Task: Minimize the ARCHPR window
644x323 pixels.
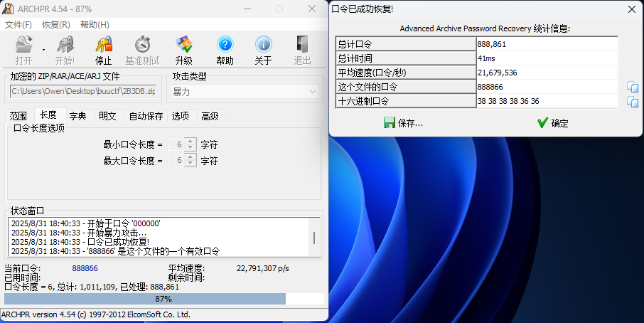Action: (247, 9)
